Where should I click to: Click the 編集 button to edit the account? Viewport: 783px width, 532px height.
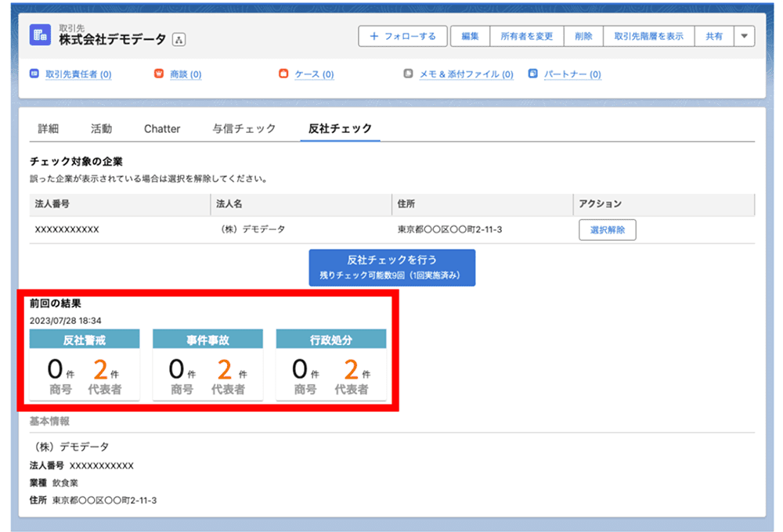pos(470,36)
